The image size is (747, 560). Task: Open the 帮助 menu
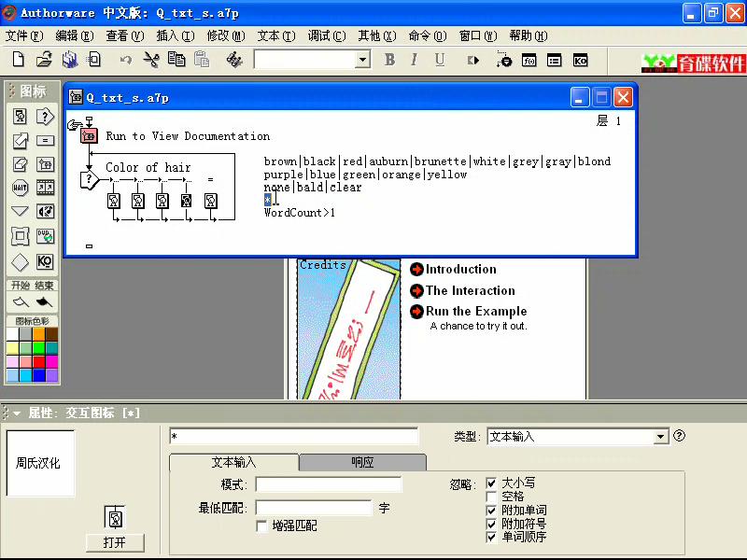pyautogui.click(x=529, y=35)
